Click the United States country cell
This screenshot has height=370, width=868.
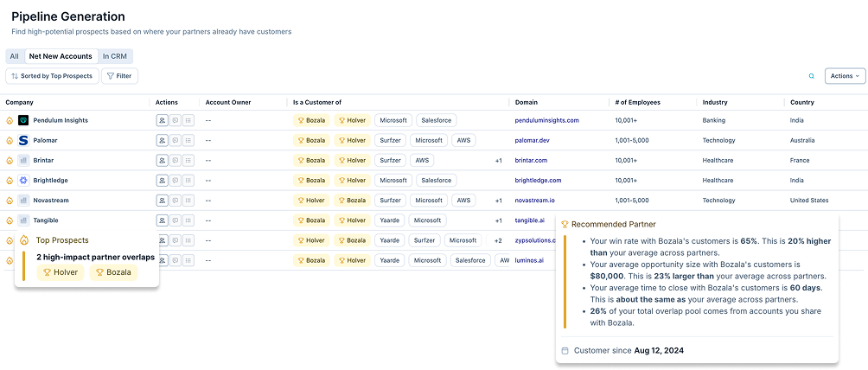[x=808, y=200]
